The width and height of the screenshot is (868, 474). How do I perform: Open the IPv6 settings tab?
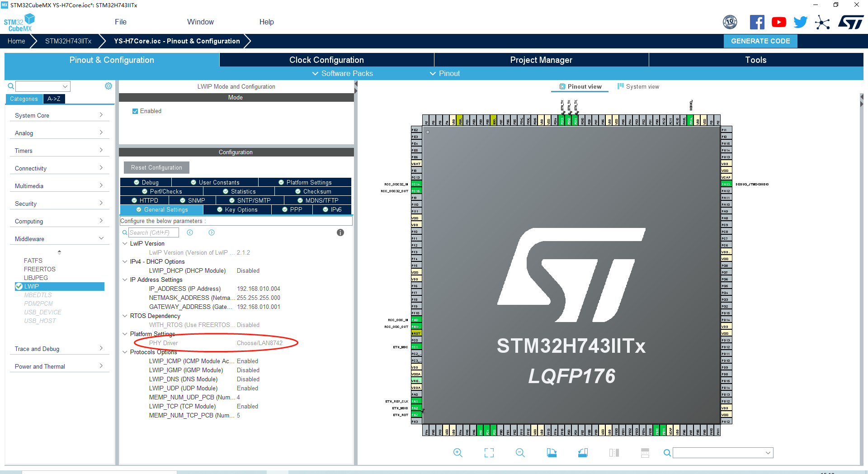332,209
